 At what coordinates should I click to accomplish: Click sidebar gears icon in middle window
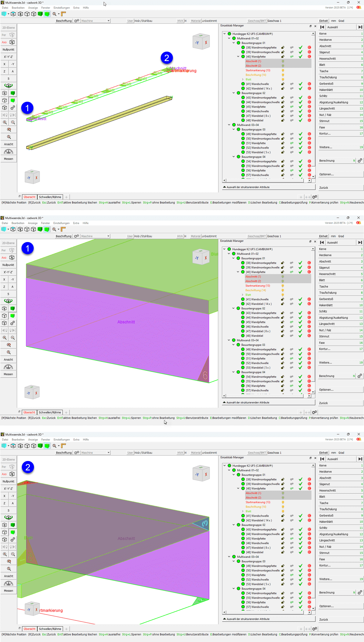coord(12,323)
